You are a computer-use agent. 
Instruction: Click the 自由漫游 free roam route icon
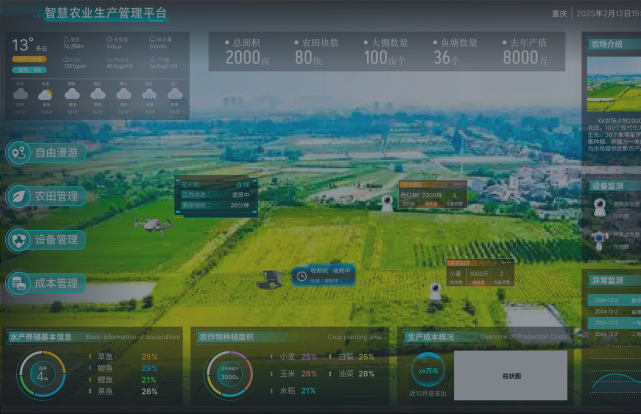coord(18,153)
